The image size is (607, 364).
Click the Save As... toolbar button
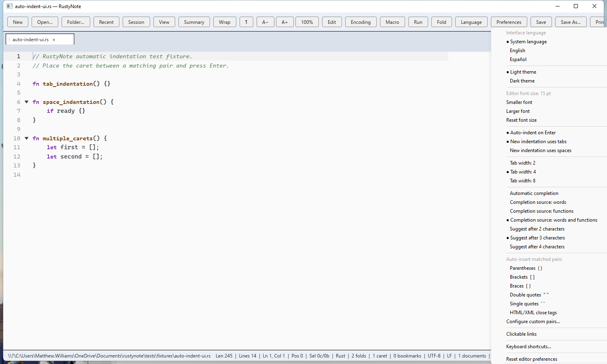(571, 22)
